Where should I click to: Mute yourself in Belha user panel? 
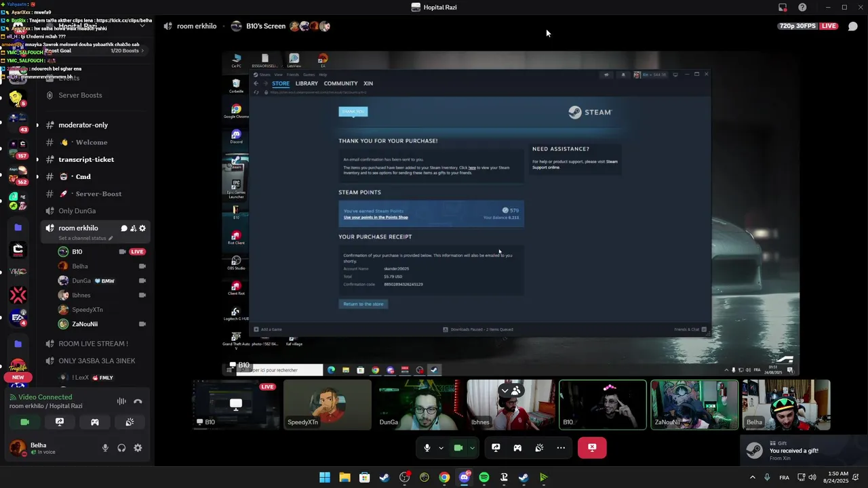(x=105, y=448)
